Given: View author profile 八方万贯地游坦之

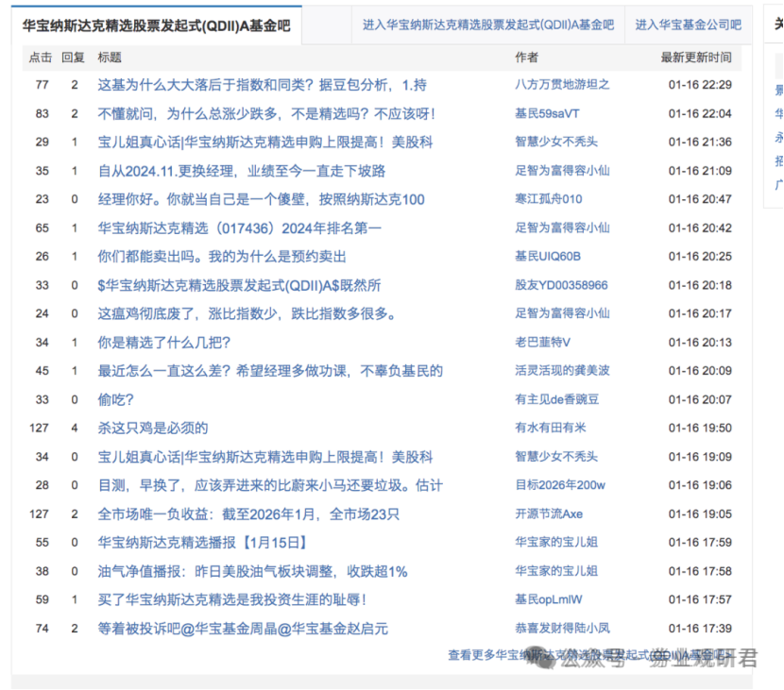Looking at the screenshot, I should click(x=562, y=85).
